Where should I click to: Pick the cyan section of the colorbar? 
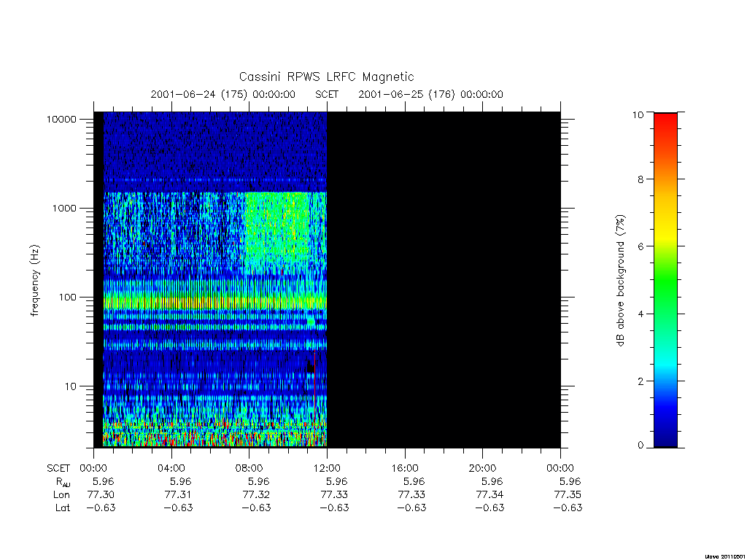point(665,365)
